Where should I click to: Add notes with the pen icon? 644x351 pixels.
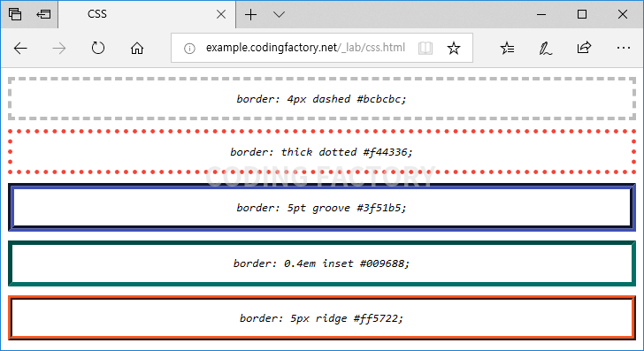pos(545,48)
